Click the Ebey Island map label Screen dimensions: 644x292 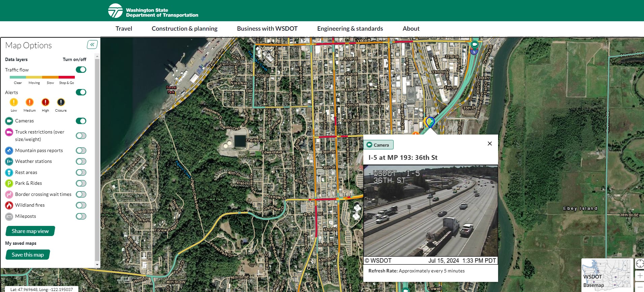coord(580,208)
